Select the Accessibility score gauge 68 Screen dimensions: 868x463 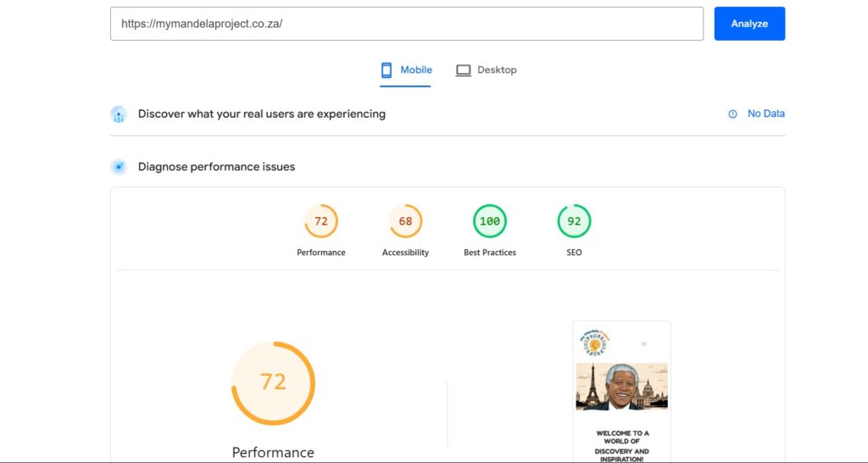point(405,221)
